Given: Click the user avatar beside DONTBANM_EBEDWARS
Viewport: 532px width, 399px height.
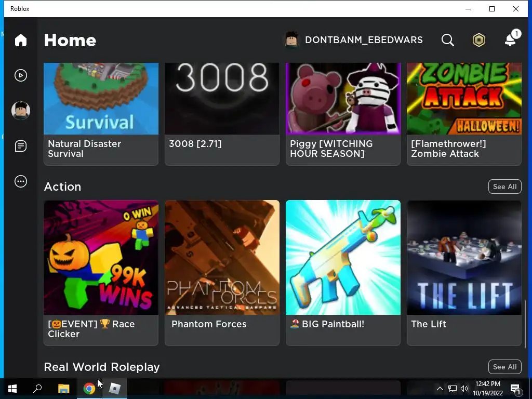Looking at the screenshot, I should [x=291, y=39].
